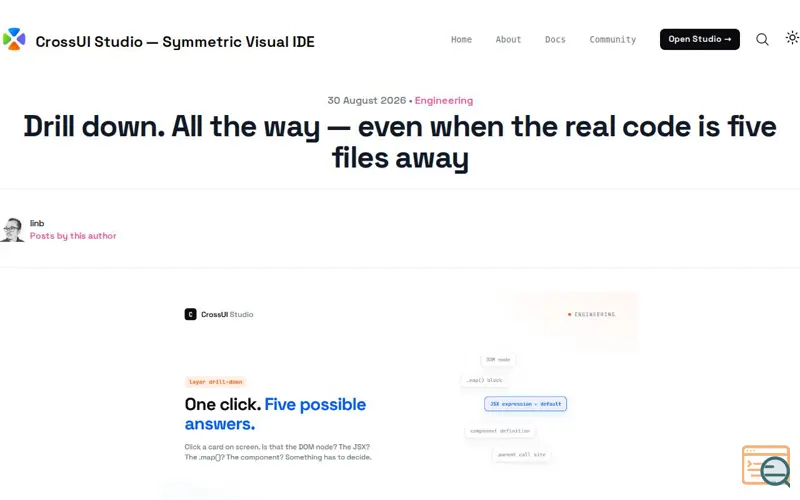The image size is (800, 500).
Task: Click the CrossUI colorful logo icon
Action: click(14, 39)
